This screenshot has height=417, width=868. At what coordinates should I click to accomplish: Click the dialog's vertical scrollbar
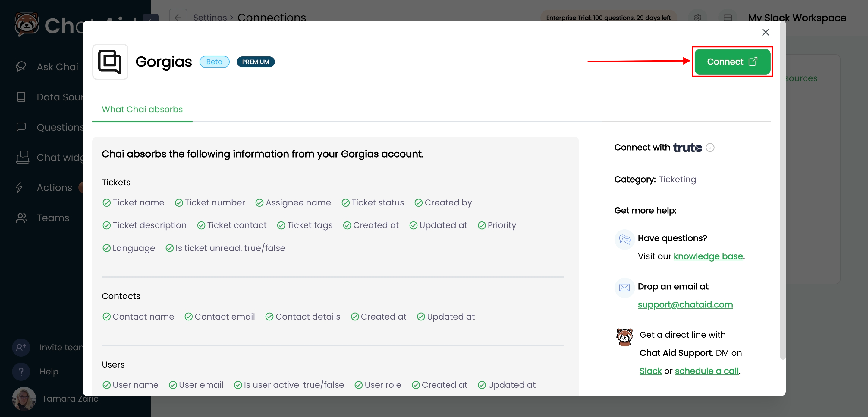pos(783,191)
